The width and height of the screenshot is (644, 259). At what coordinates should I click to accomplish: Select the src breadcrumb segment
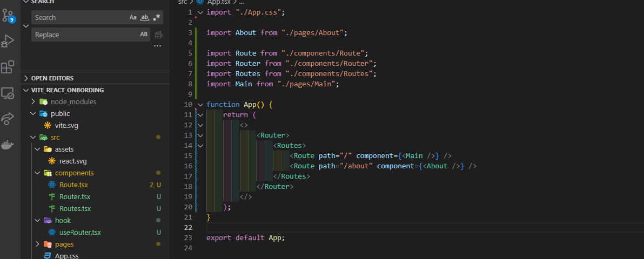(x=183, y=2)
